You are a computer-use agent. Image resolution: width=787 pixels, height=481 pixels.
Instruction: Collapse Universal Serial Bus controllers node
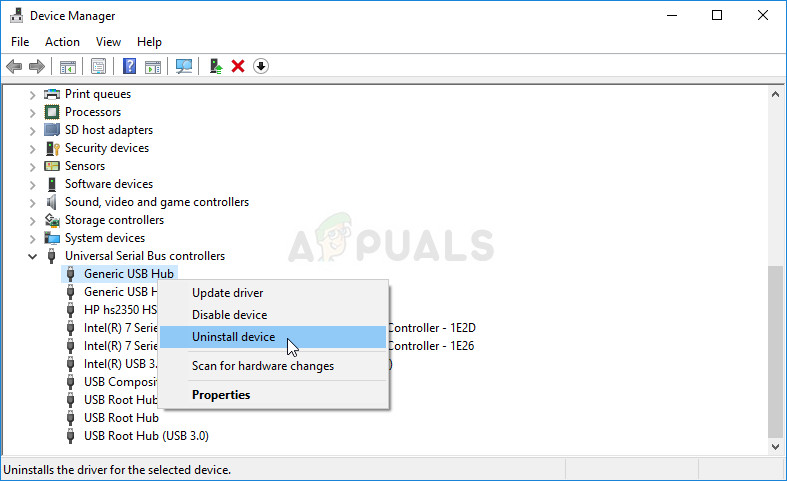[x=33, y=257]
